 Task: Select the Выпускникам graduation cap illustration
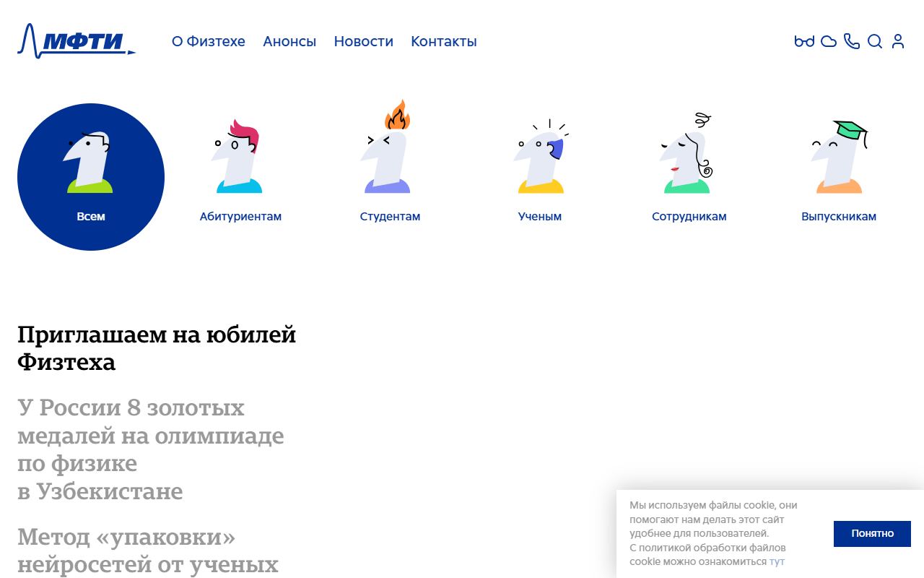[839, 157]
